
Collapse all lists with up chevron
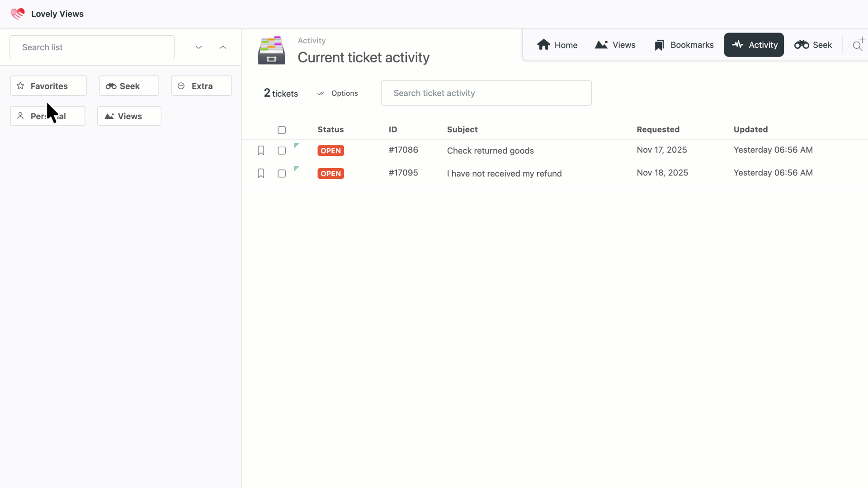tap(223, 47)
